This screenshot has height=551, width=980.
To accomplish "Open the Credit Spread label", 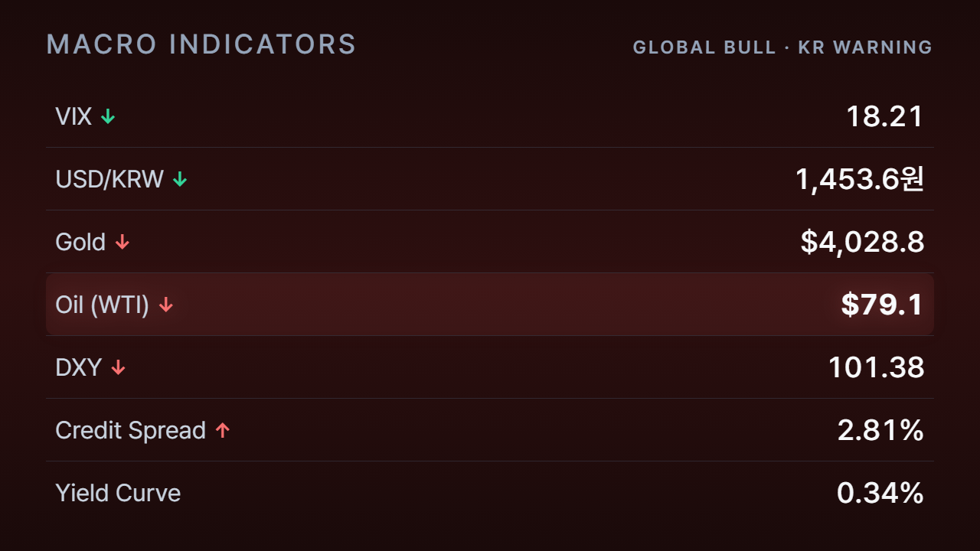I will (131, 430).
